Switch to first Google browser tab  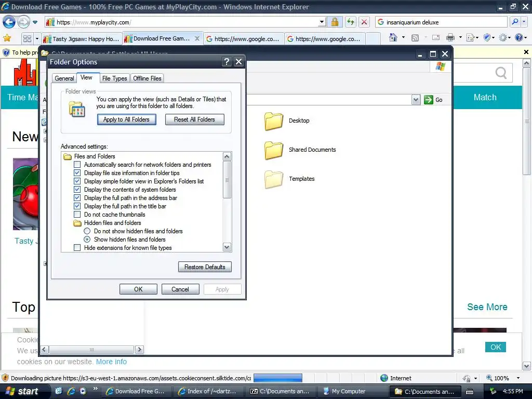coord(244,38)
